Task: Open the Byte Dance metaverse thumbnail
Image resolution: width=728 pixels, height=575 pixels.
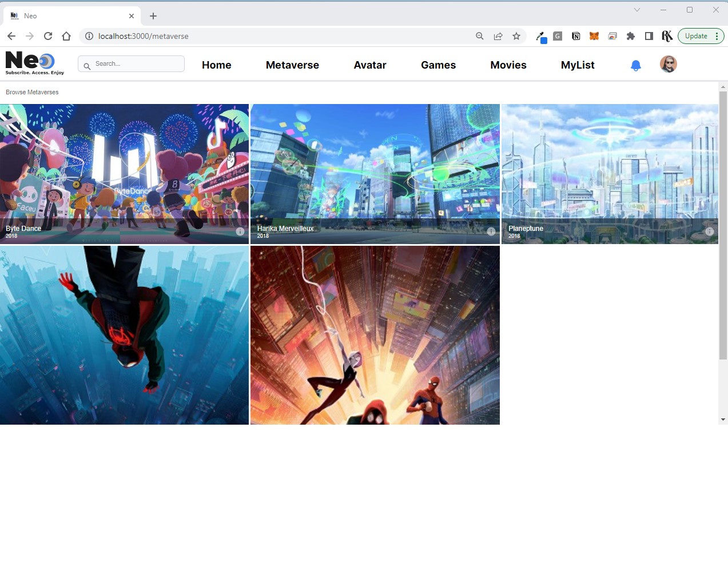Action: point(124,174)
